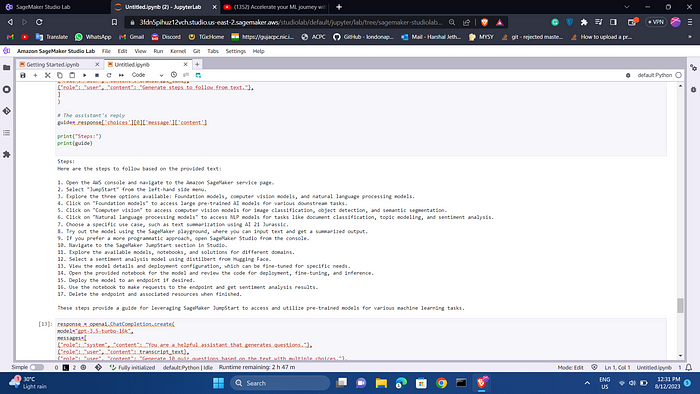Click inside the code cell numbered 13

[361, 339]
